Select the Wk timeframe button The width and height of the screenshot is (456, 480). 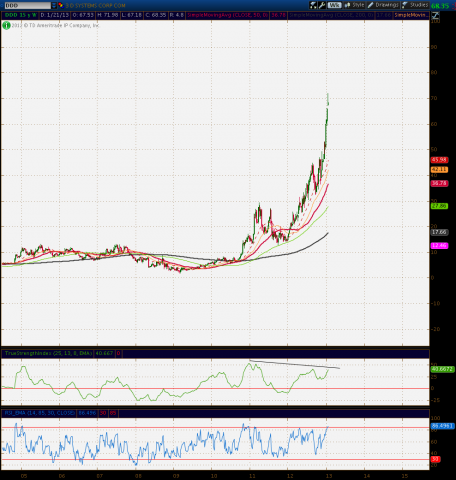[x=334, y=5]
